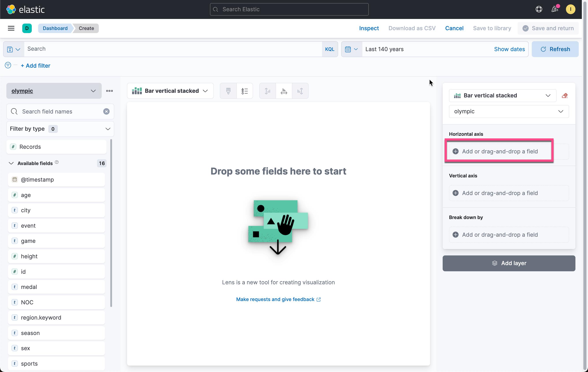Click Download as CSV
This screenshot has width=588, height=372.
412,28
